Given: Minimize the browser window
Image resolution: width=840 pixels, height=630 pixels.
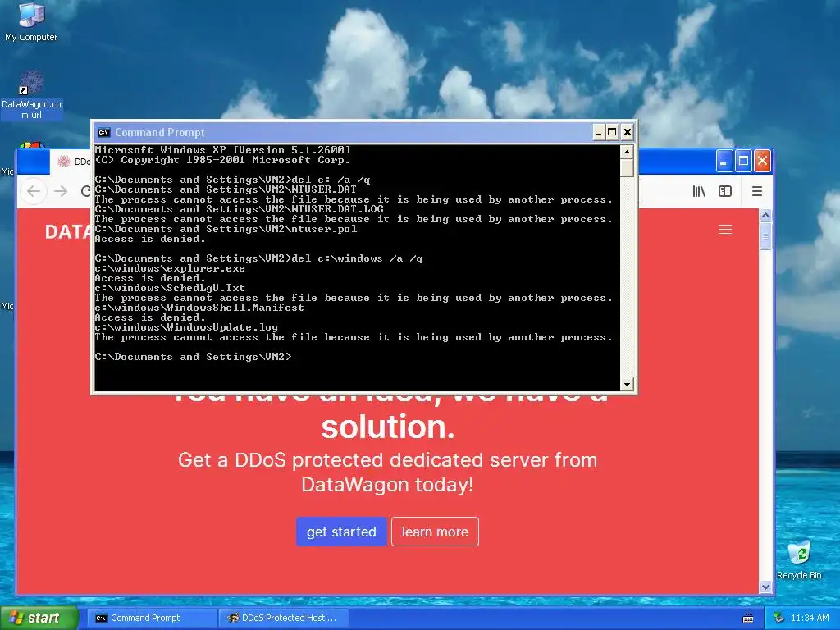Looking at the screenshot, I should pyautogui.click(x=724, y=162).
